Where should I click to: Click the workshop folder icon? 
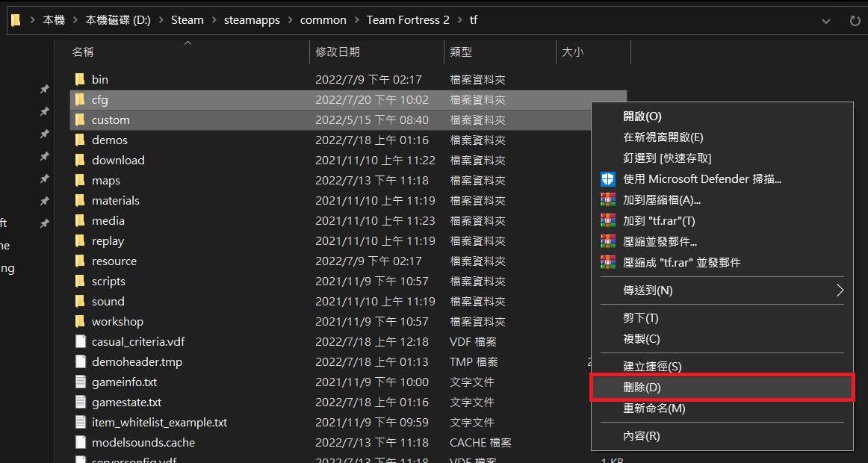pos(79,321)
